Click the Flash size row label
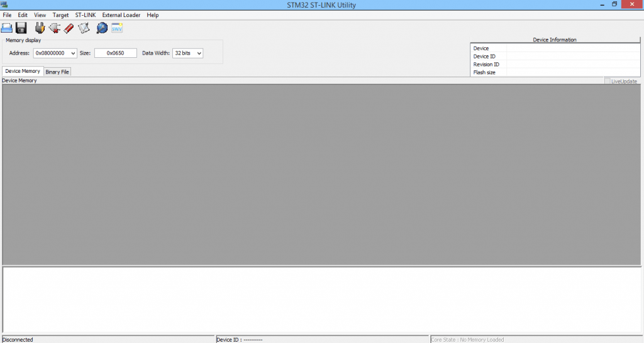644x343 pixels. (484, 72)
